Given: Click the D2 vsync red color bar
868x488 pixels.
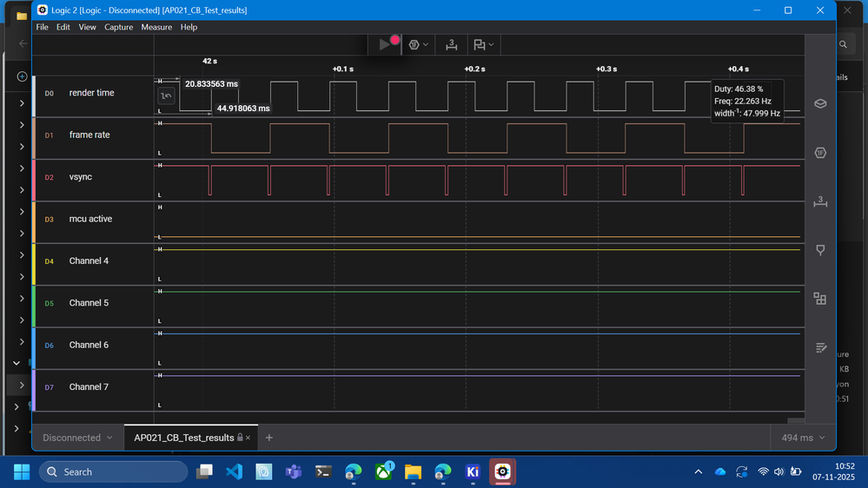Looking at the screenshot, I should tap(34, 181).
